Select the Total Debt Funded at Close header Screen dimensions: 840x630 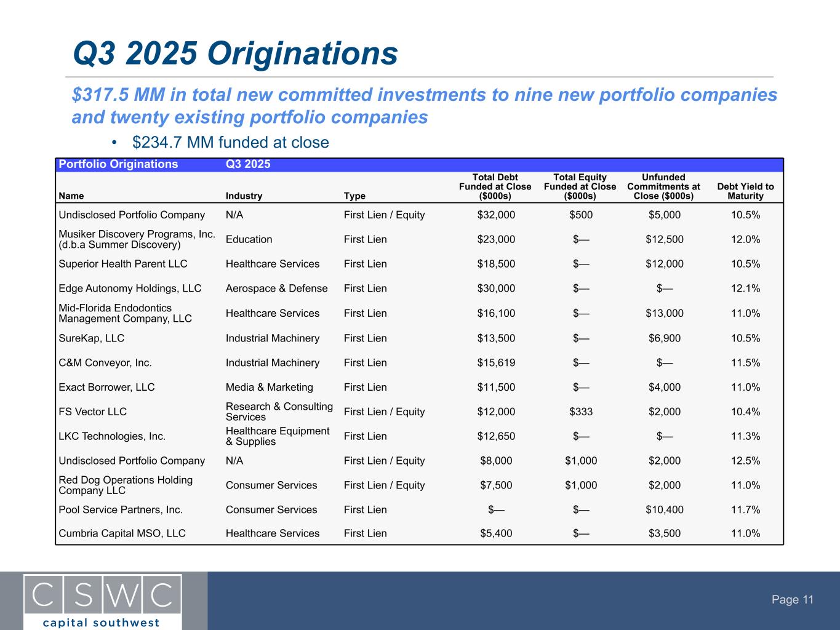(x=495, y=187)
